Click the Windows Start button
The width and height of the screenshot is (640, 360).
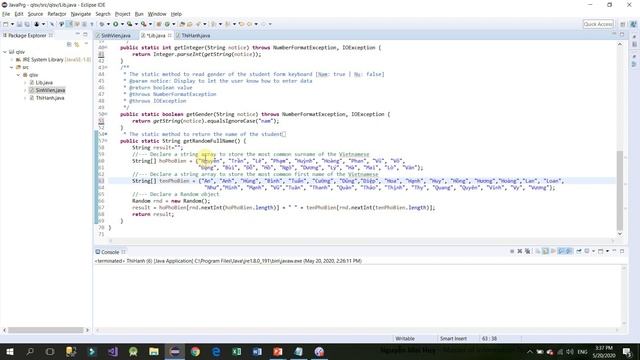coord(10,351)
